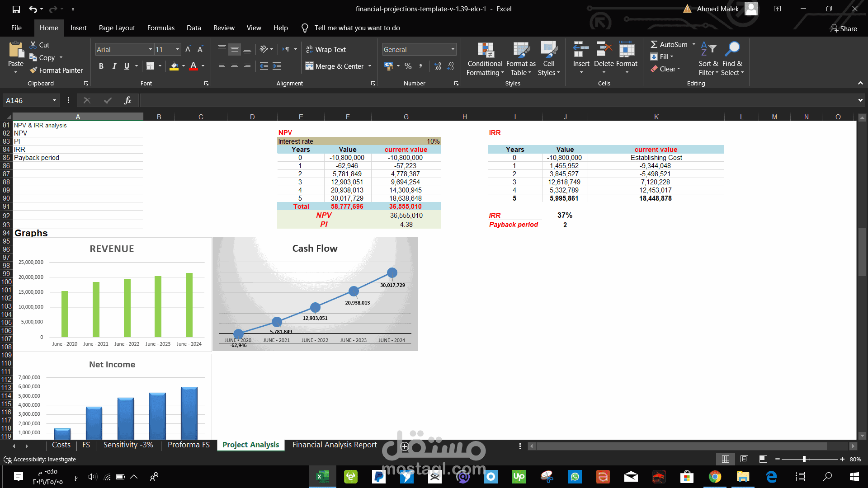
Task: Click the Name Box showing A146
Action: (x=27, y=100)
